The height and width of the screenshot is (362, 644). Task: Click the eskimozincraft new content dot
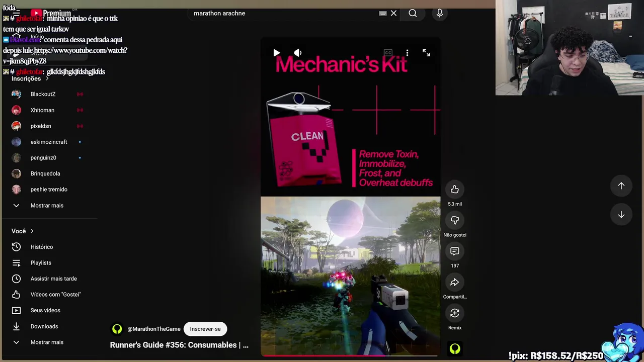(79, 142)
